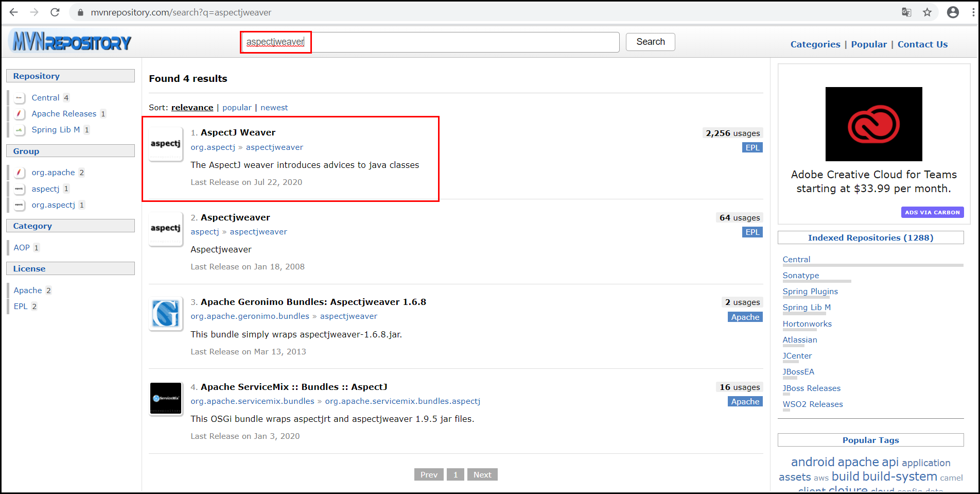This screenshot has width=980, height=494.
Task: Open the AspectJ Weaver result thumbnail
Action: [x=166, y=144]
